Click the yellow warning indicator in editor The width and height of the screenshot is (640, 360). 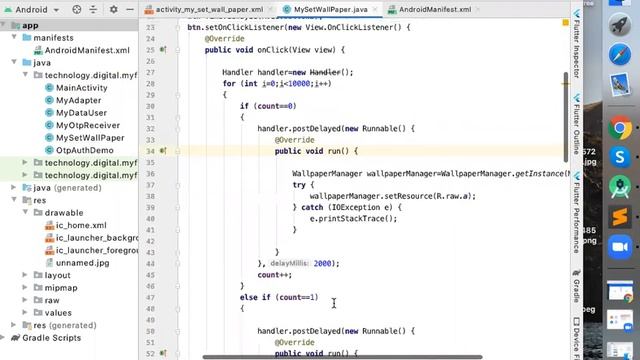point(566,22)
